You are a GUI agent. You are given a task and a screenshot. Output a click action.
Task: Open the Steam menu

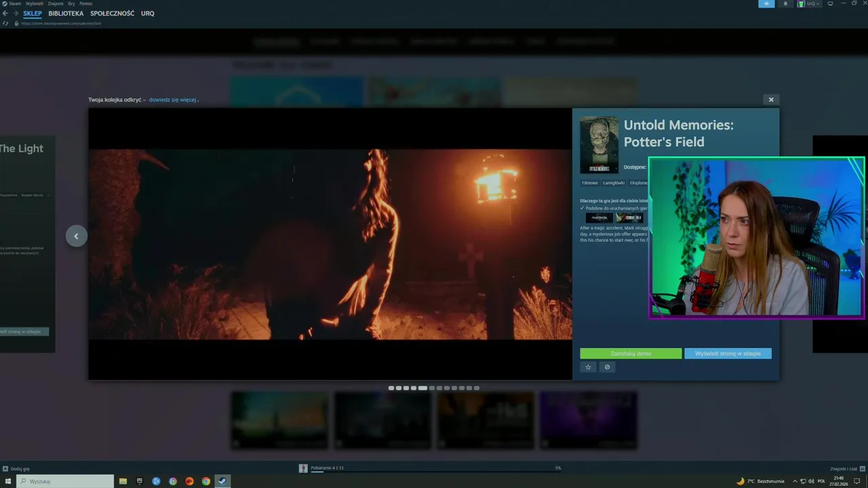coord(15,3)
